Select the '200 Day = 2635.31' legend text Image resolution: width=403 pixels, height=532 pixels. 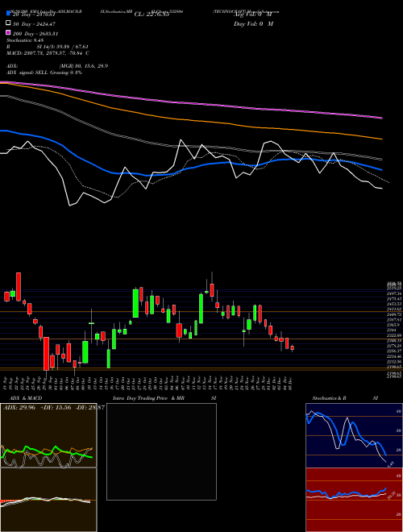point(35,34)
